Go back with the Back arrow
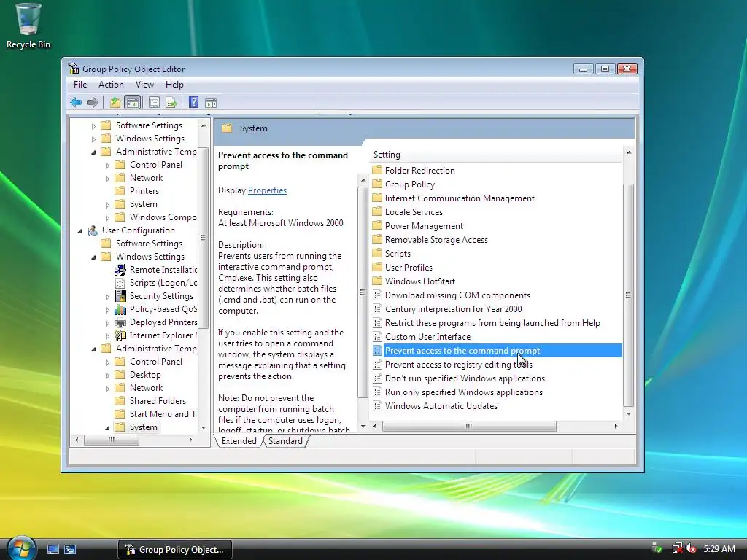This screenshot has width=747, height=560. click(x=76, y=102)
